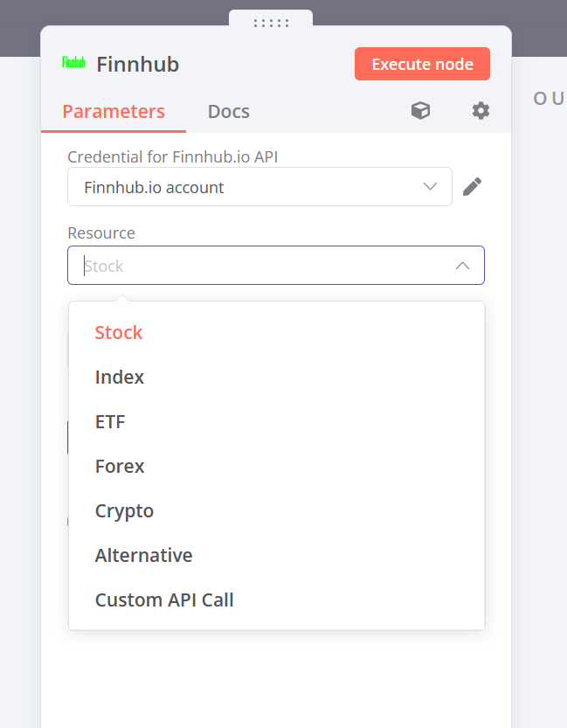Choose Custom API Call option
Image resolution: width=567 pixels, height=728 pixels.
pos(164,600)
